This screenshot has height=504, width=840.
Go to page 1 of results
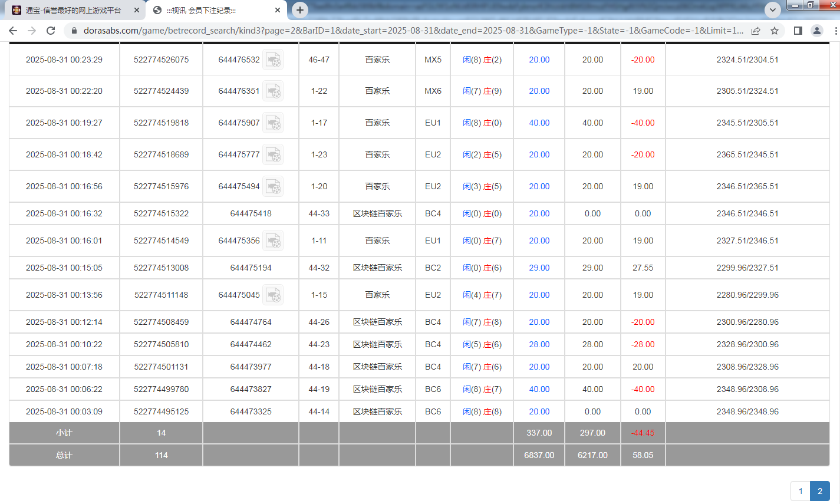[801, 490]
